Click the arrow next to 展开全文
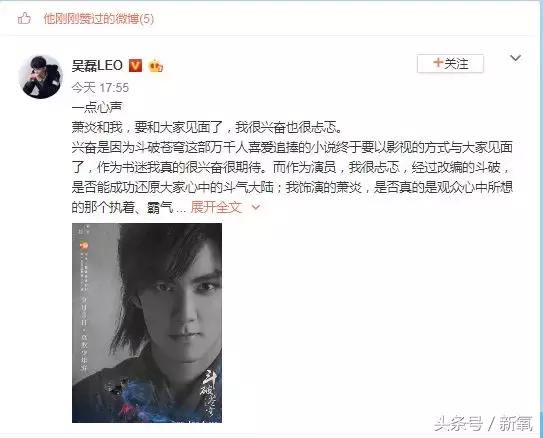 coord(256,207)
